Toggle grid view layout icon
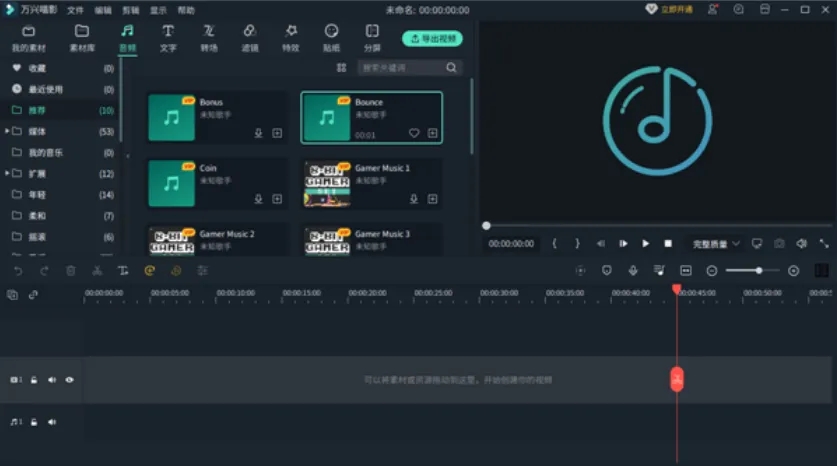Screen dimensions: 837x466 pyautogui.click(x=342, y=68)
